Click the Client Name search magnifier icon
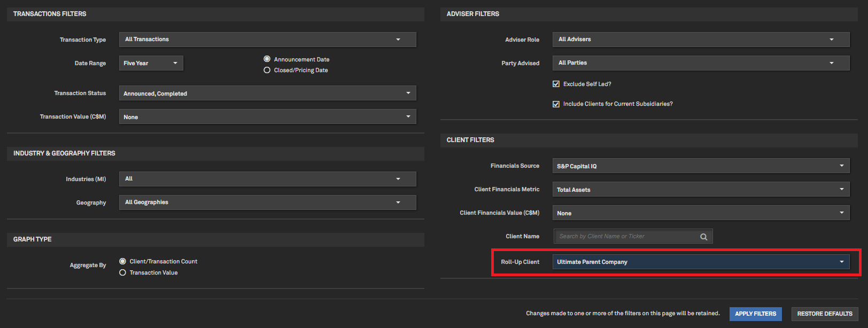Viewport: 868px width, 328px height. (x=703, y=237)
